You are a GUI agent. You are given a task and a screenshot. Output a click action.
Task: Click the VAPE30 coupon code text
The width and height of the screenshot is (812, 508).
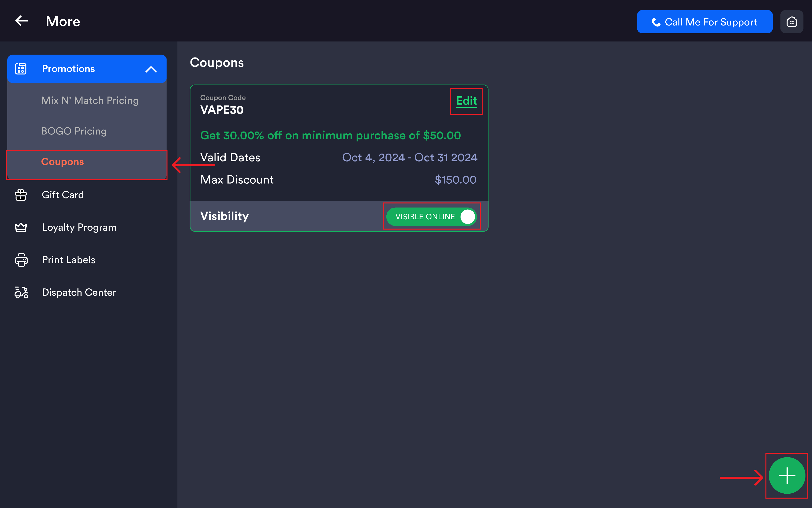(222, 110)
